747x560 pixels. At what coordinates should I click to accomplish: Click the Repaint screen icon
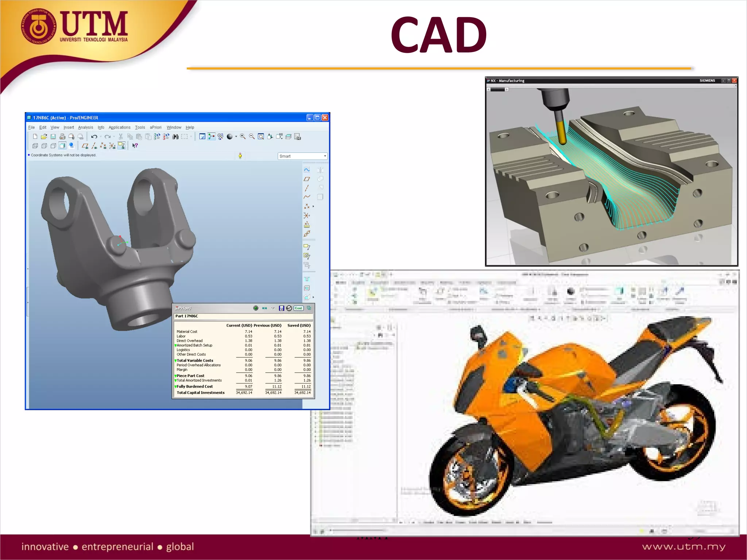coord(202,137)
